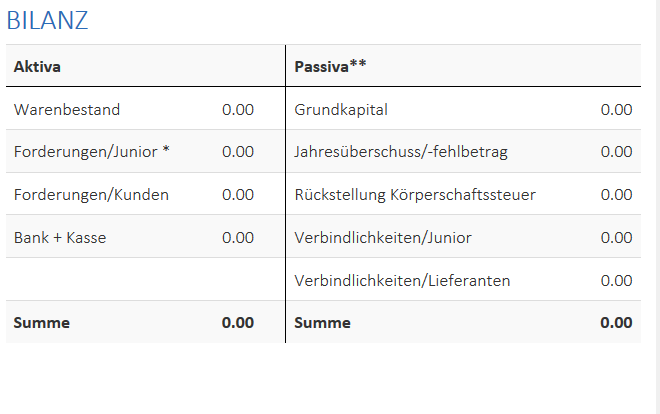The width and height of the screenshot is (660, 414).
Task: Select the Forderungen/Kunden row label
Action: click(x=91, y=194)
